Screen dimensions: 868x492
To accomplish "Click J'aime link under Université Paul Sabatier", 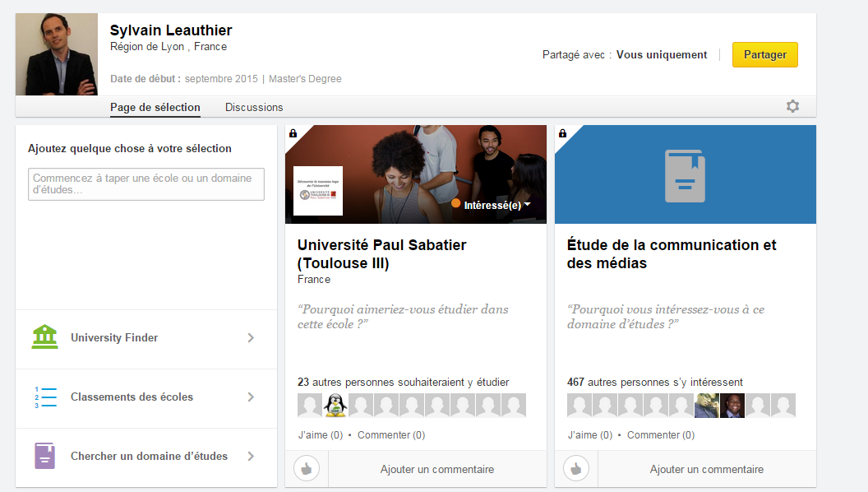I will coord(320,435).
